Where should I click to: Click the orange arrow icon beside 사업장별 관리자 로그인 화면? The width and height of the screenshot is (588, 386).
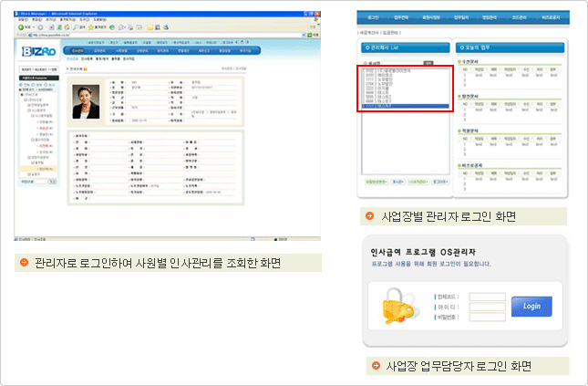point(368,216)
